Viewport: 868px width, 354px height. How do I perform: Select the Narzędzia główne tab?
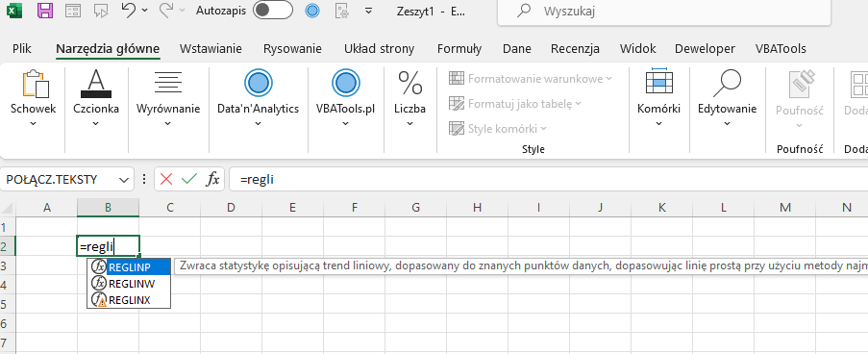(108, 49)
